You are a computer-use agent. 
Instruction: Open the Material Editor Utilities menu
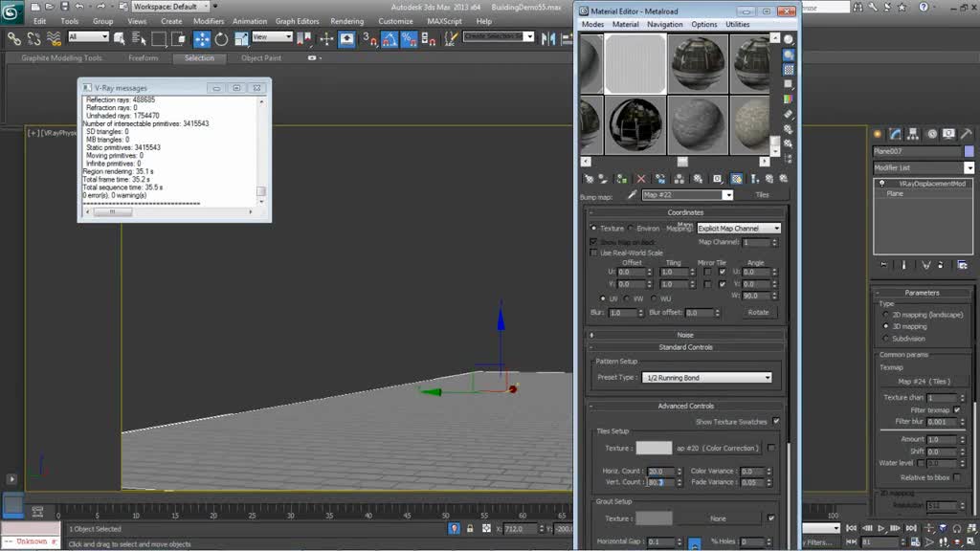[738, 24]
